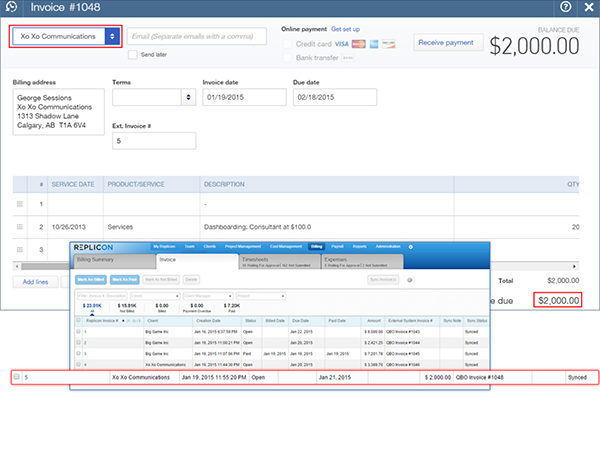Check the box for Replicon invoice 2

point(78,342)
